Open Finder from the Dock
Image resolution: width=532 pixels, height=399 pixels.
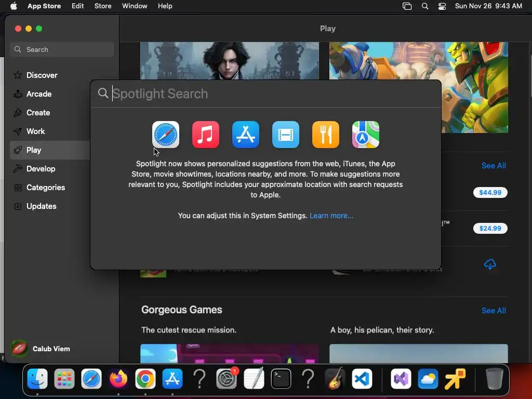coord(37,379)
